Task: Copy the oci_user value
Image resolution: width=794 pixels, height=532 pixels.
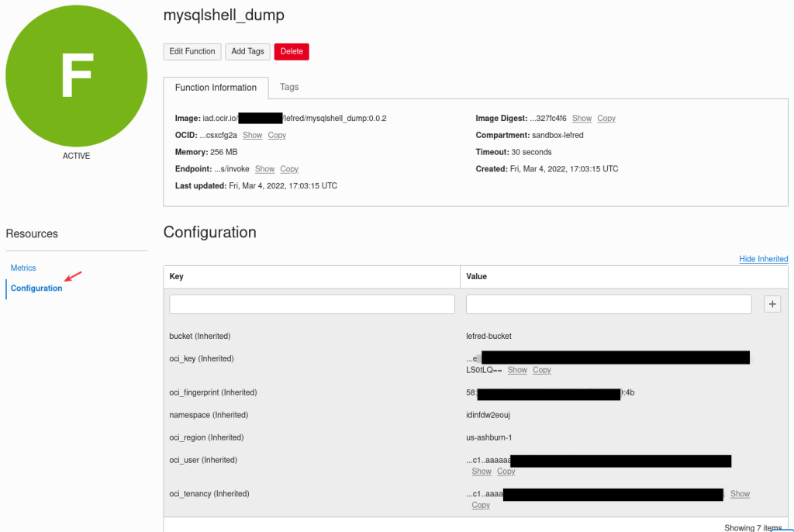Action: (506, 472)
